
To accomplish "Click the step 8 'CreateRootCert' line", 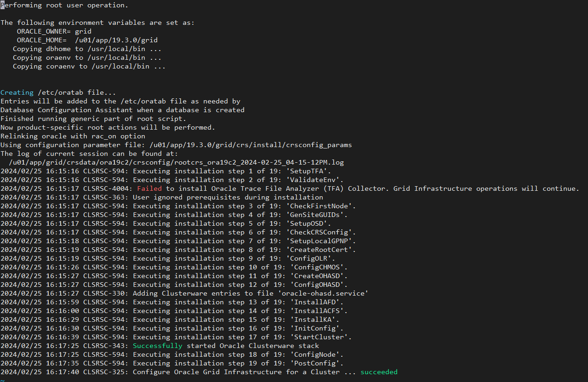I will tap(178, 250).
